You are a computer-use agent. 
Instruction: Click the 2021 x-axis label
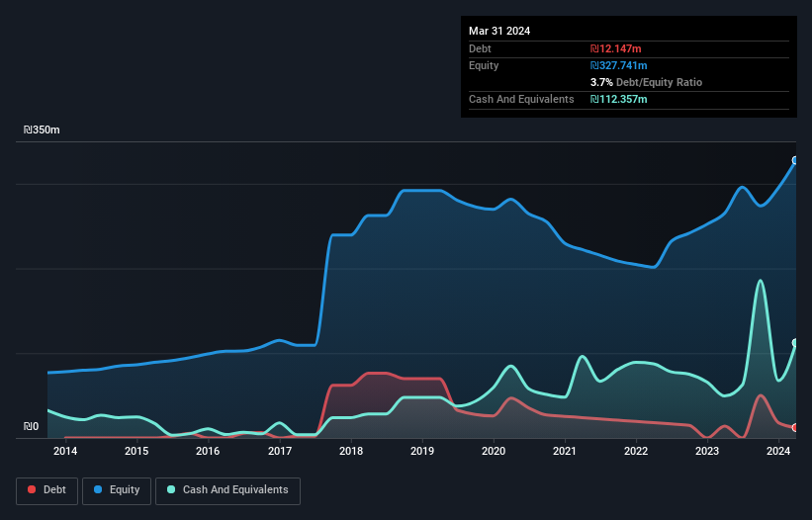tap(565, 451)
